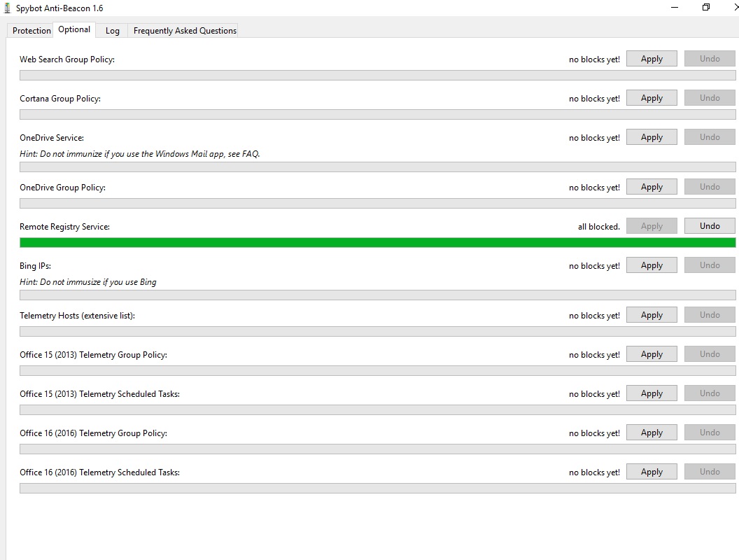Open the Log tab

[112, 31]
